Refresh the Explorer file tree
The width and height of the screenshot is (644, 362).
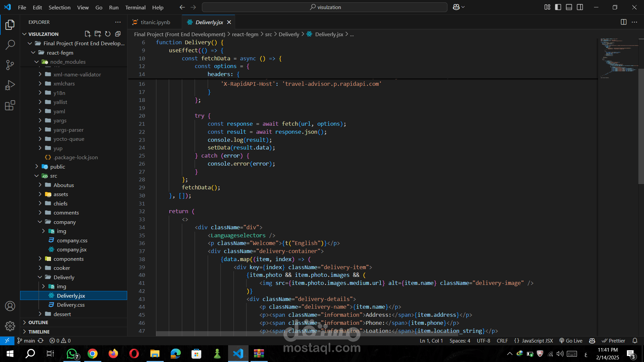[108, 34]
